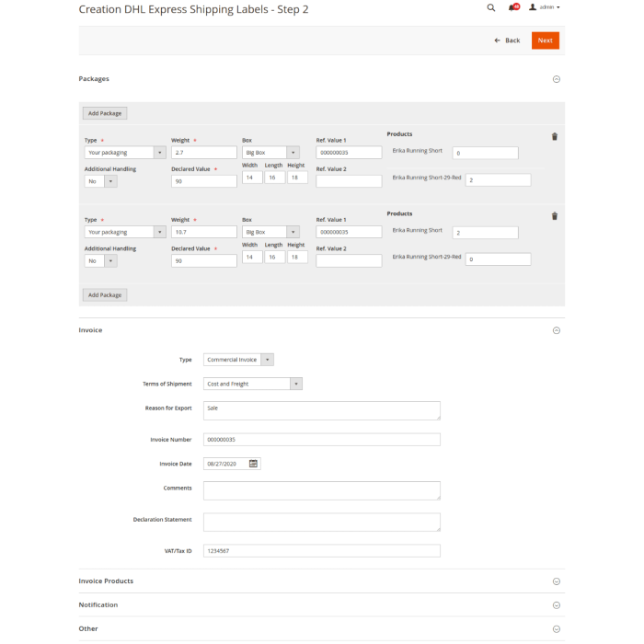644x644 pixels.
Task: Edit first package Height field
Action: (x=297, y=178)
